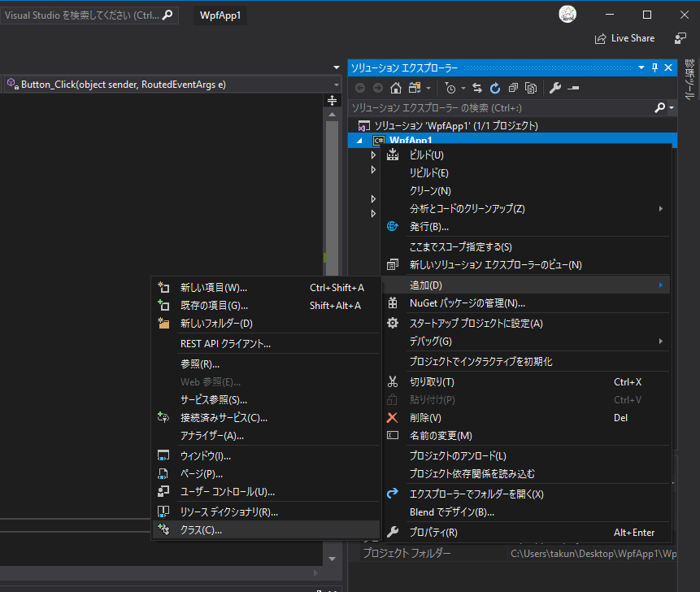
Task: Select ウィンドウ(I)... in add submenu
Action: (266, 456)
